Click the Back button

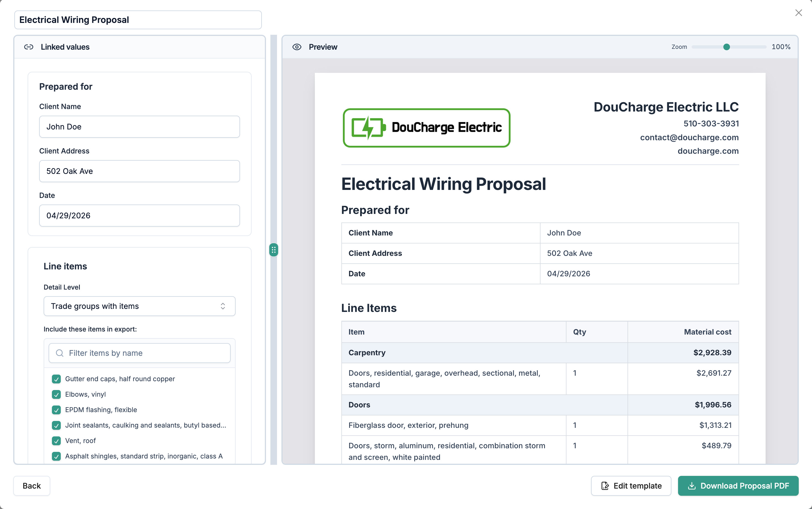pyautogui.click(x=32, y=486)
